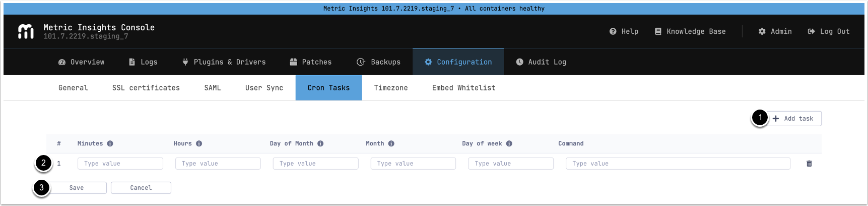
Task: Open the Timezone sub-tab
Action: pos(390,88)
